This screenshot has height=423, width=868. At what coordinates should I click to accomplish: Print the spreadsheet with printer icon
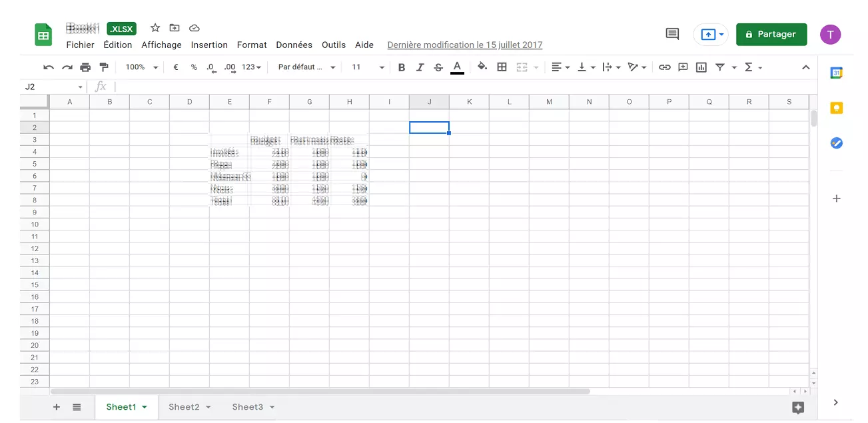click(x=85, y=67)
